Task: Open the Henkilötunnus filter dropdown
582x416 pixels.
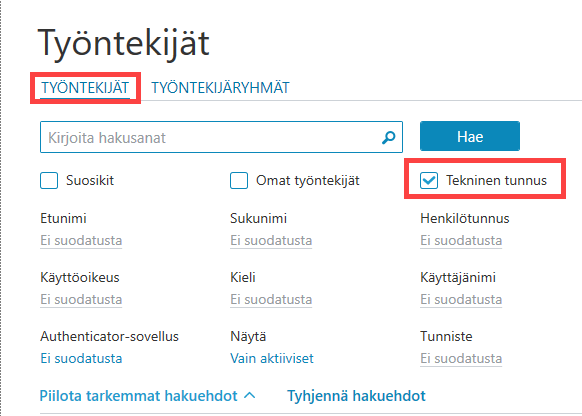Action: pos(461,240)
